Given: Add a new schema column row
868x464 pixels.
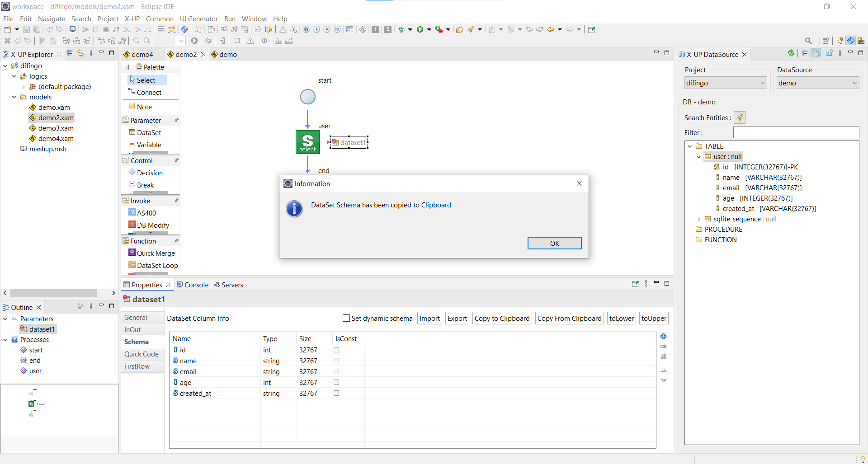Looking at the screenshot, I should pyautogui.click(x=663, y=337).
